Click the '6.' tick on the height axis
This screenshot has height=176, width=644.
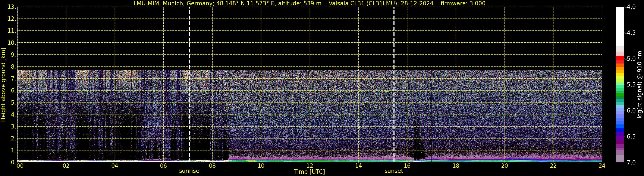point(13,91)
